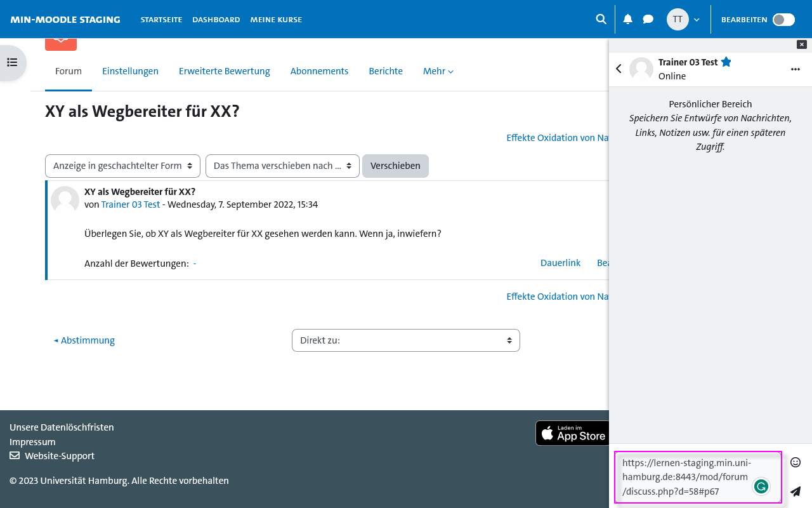812x508 pixels.
Task: Click the discussion heading 'XY als Wegbereiter für XX?'
Action: point(142,112)
